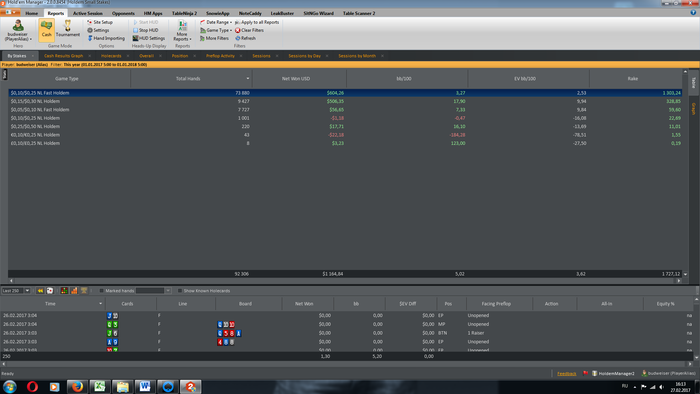Click replay hands rewind icon
Screen dimensions: 700x394
pyautogui.click(x=40, y=290)
